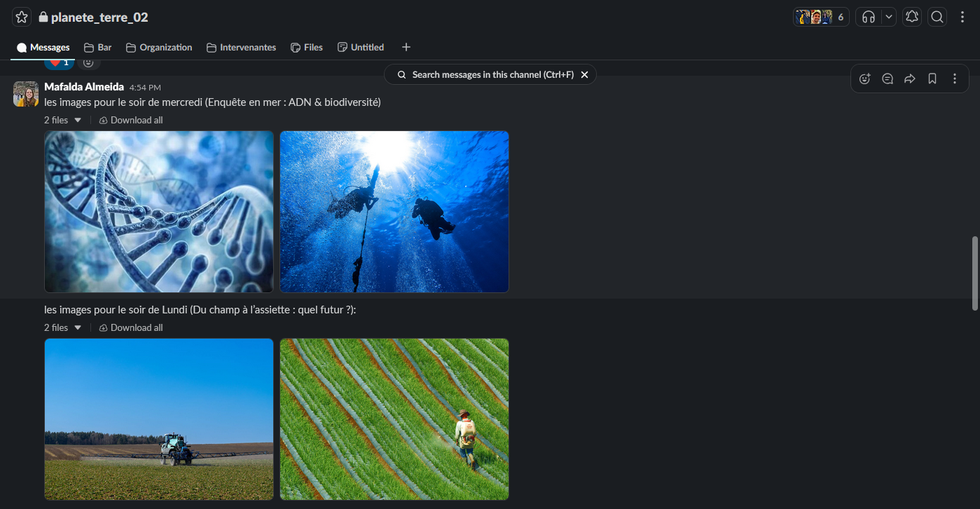The image size is (980, 509).
Task: Star the planete_terre_02 channel
Action: 22,18
